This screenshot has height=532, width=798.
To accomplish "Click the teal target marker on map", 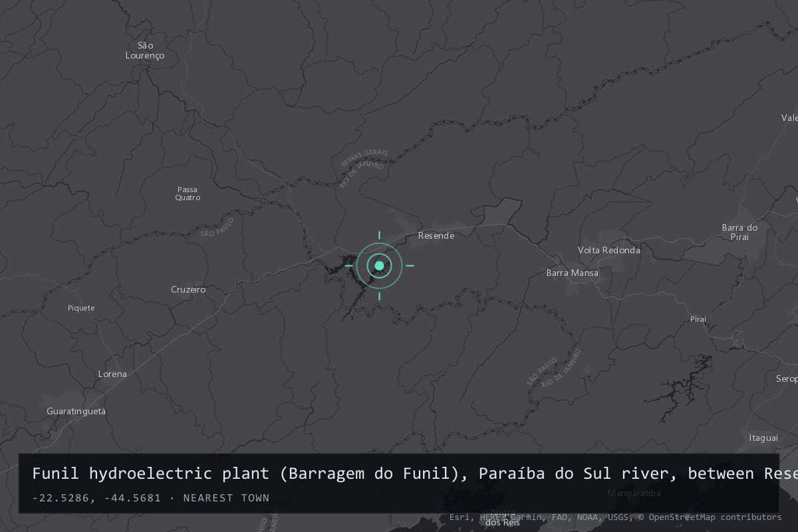I will (x=379, y=265).
